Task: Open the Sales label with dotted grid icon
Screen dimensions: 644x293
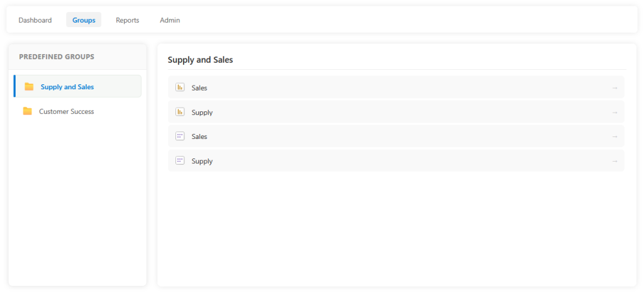Action: [199, 136]
